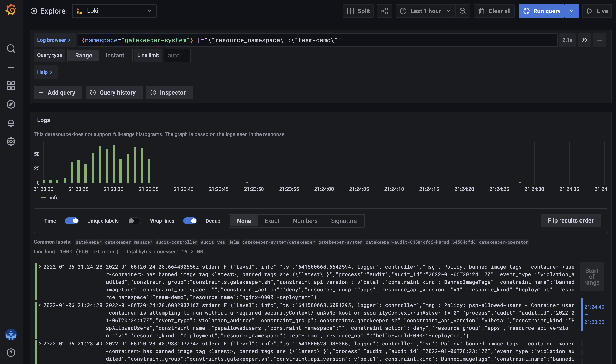
Task: Click the Line limit input field
Action: 177,56
